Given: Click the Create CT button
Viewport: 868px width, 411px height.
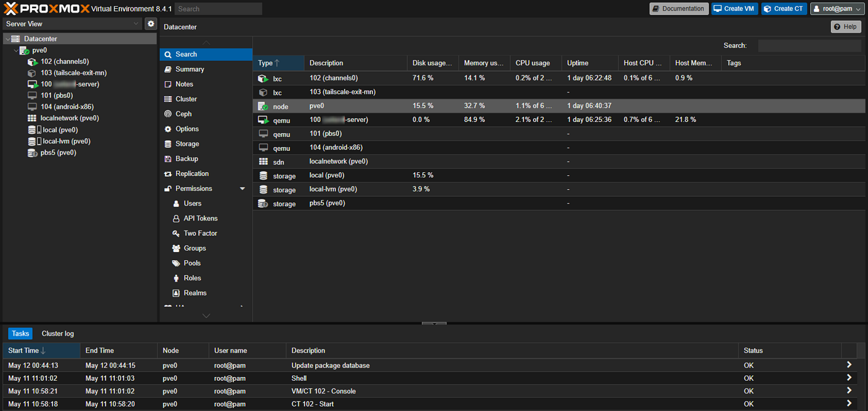Looking at the screenshot, I should 784,8.
